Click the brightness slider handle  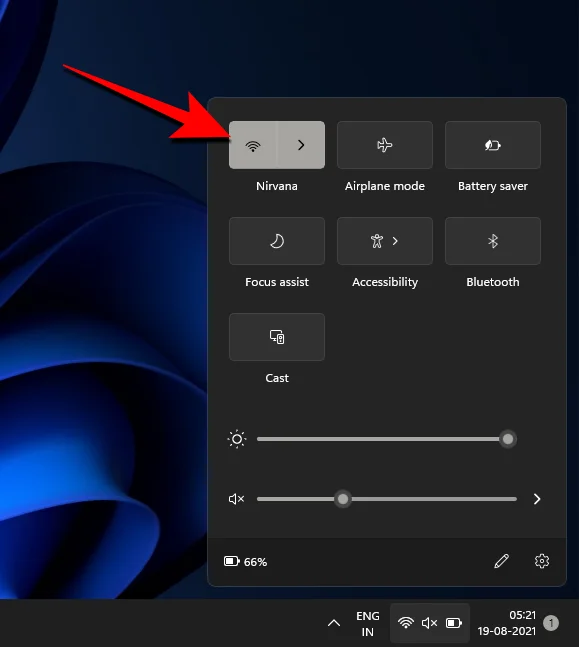point(508,439)
